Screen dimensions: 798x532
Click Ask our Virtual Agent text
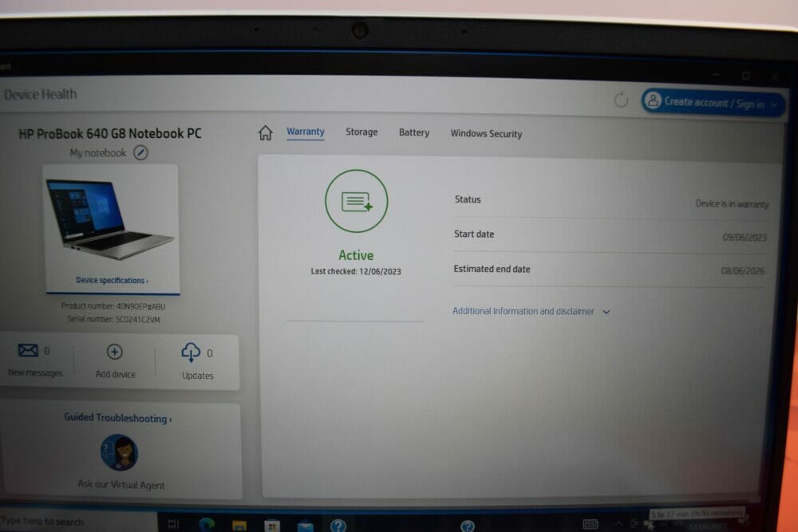coord(121,485)
